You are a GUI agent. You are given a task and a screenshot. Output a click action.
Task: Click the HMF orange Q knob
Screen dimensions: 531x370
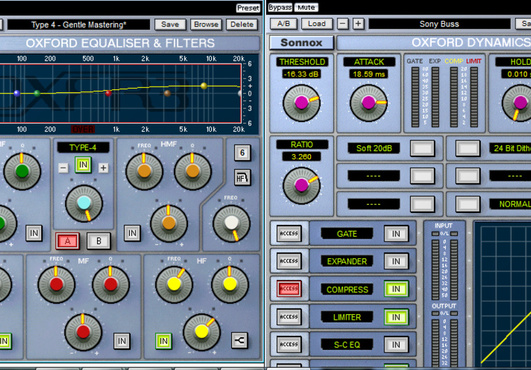193,171
